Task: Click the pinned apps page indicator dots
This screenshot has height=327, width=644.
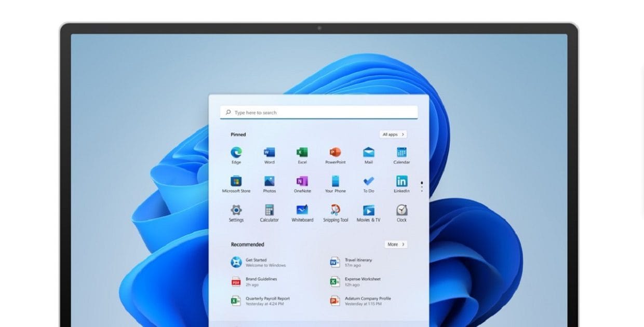Action: click(x=422, y=186)
